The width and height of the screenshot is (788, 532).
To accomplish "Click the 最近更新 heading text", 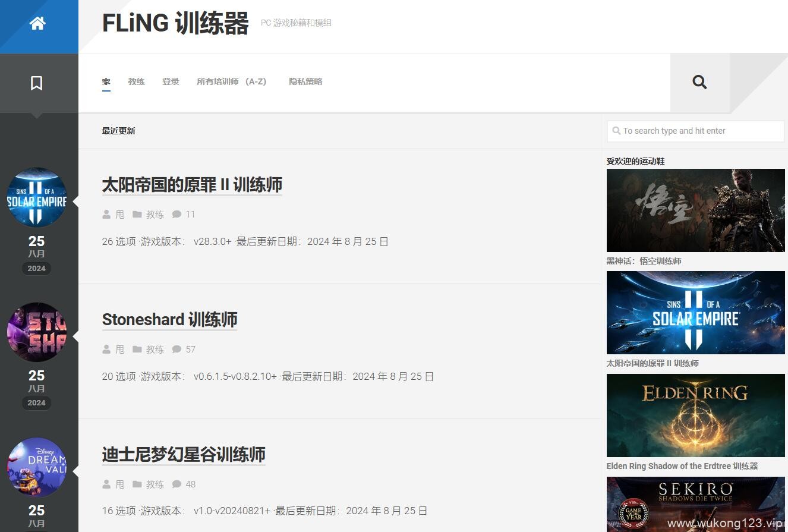I will pos(118,131).
